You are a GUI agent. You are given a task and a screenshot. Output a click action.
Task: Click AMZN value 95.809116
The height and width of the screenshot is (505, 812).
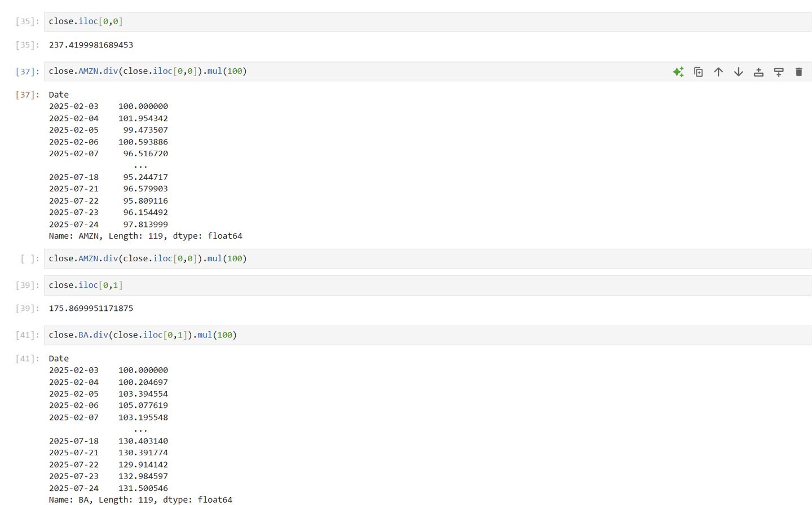pos(145,201)
